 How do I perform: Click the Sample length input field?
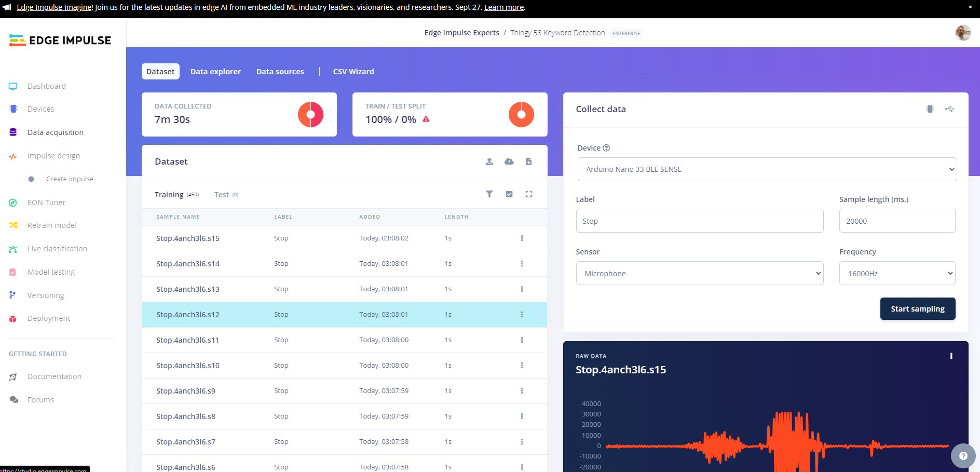pyautogui.click(x=897, y=221)
